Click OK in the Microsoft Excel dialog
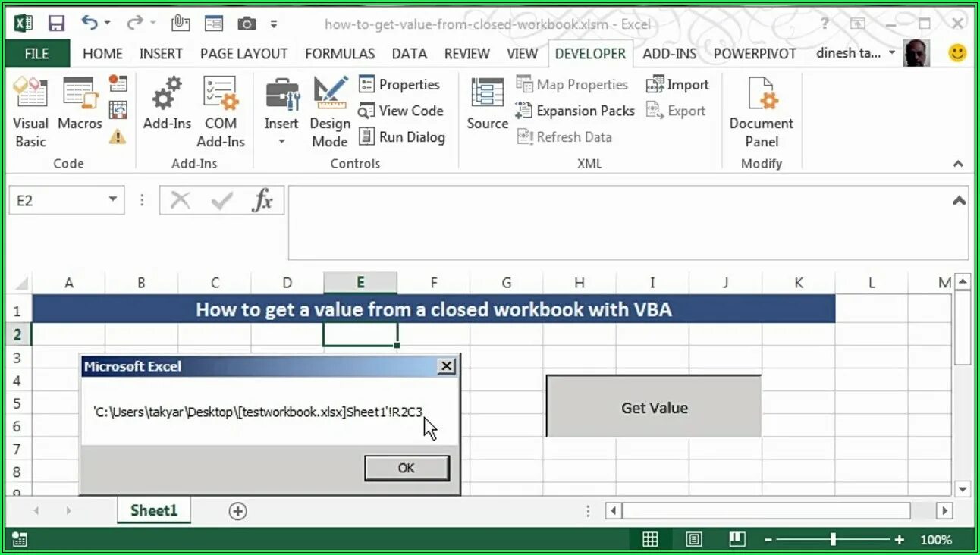 (407, 468)
